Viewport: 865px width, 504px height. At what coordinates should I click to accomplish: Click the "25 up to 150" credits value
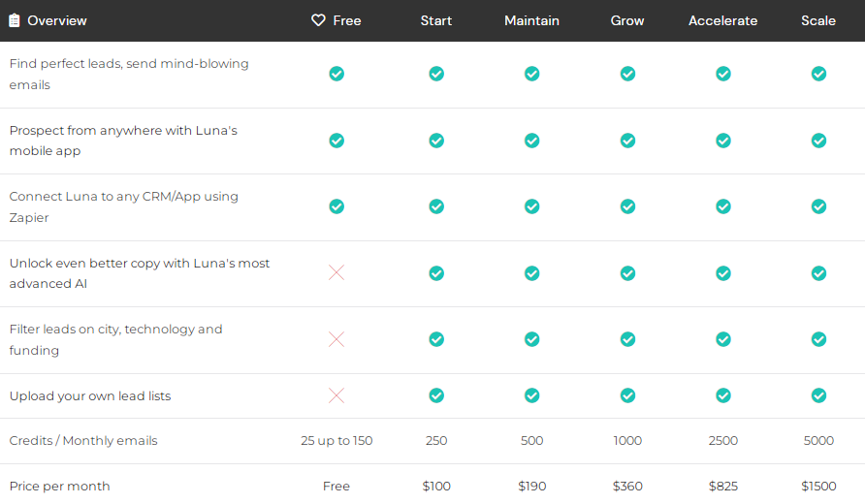[336, 441]
